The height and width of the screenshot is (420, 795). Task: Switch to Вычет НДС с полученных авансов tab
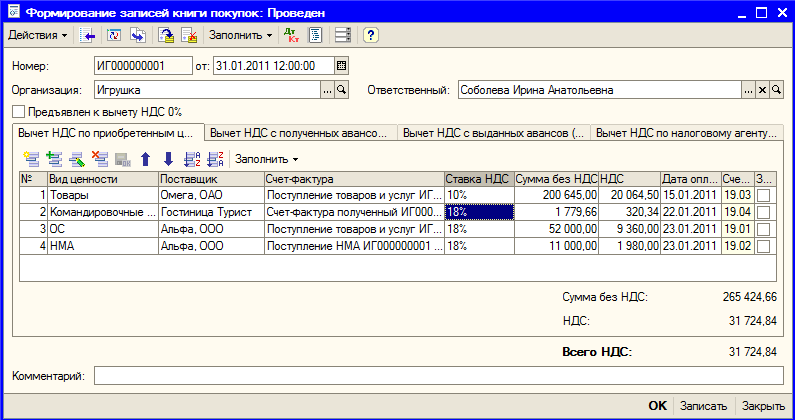pos(301,133)
